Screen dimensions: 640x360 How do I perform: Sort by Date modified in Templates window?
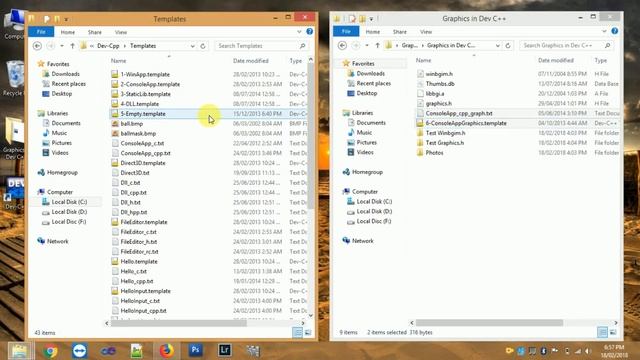(x=251, y=61)
